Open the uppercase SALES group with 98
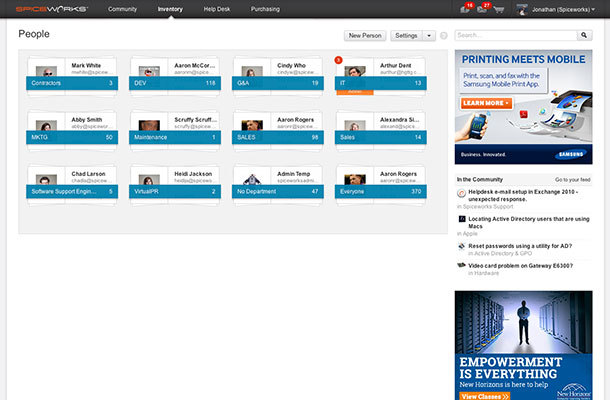The height and width of the screenshot is (400, 610). pyautogui.click(x=278, y=137)
